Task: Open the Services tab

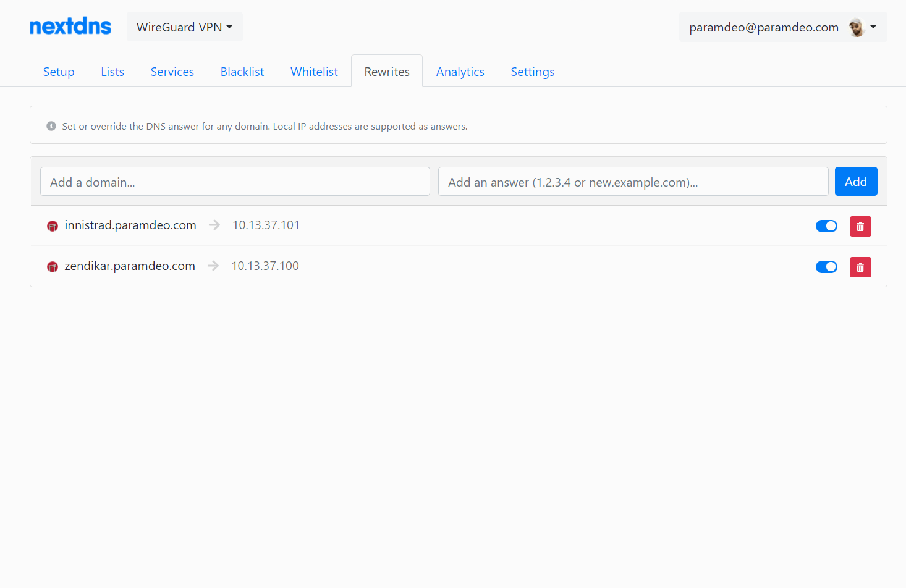Action: [x=172, y=72]
